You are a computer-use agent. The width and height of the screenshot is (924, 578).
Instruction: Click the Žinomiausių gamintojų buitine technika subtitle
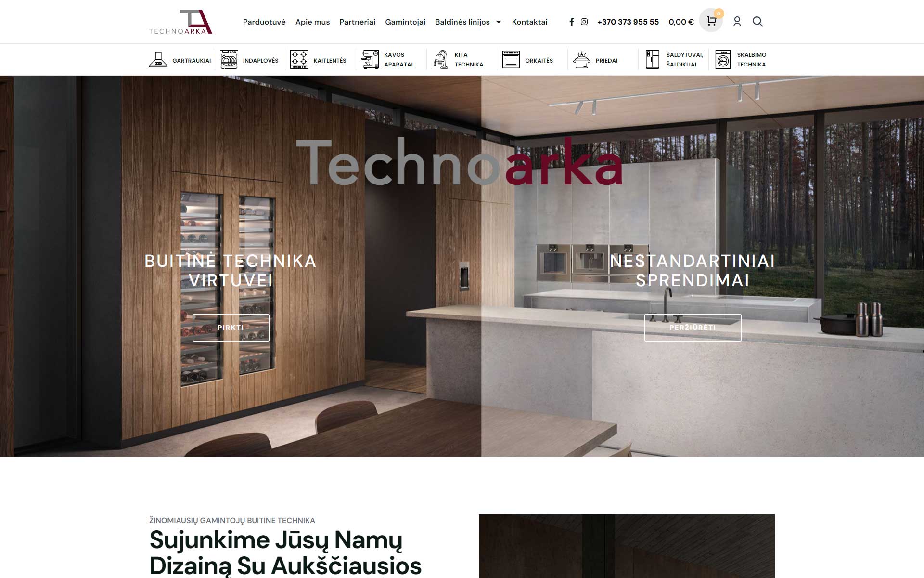click(x=232, y=520)
